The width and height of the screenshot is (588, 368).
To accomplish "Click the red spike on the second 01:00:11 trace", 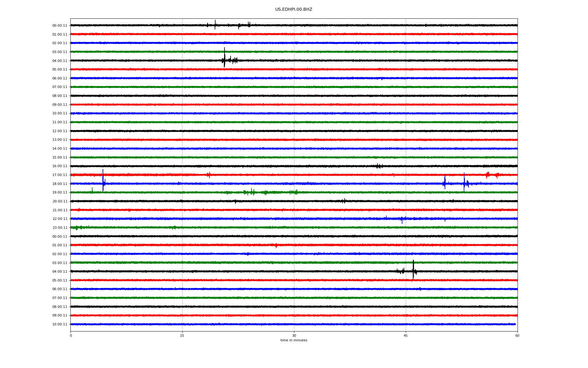I will tap(276, 245).
